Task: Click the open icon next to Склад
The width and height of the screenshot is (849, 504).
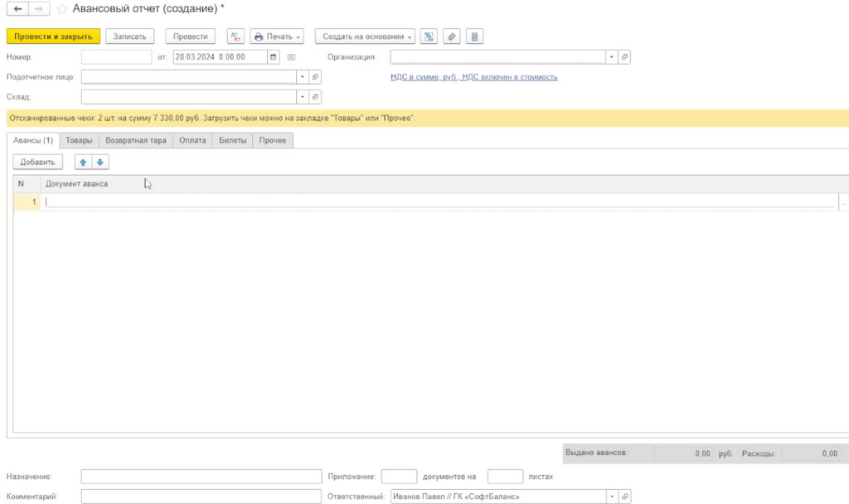Action: pos(315,97)
